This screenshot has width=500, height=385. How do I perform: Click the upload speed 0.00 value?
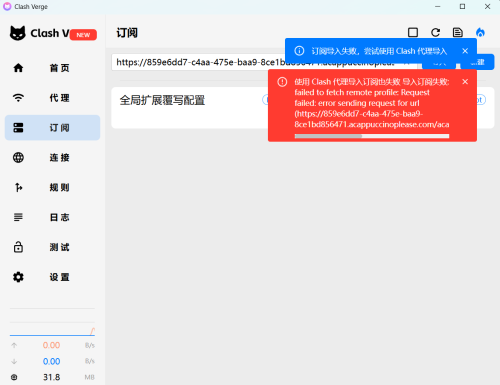[51, 345]
